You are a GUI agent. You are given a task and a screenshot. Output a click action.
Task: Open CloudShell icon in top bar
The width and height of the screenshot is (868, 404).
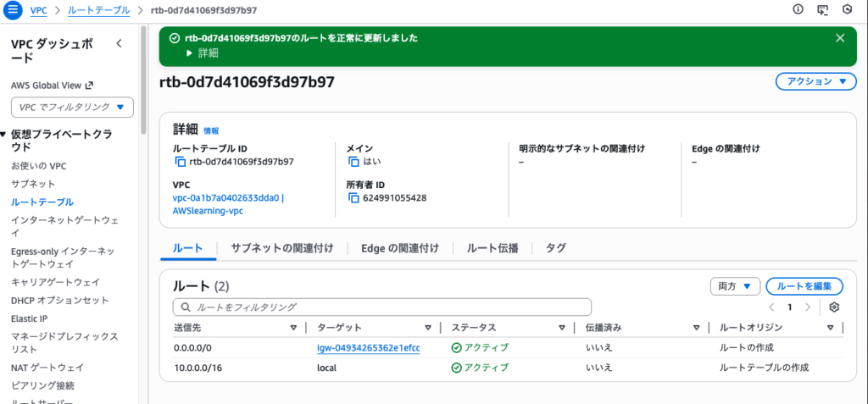point(822,10)
